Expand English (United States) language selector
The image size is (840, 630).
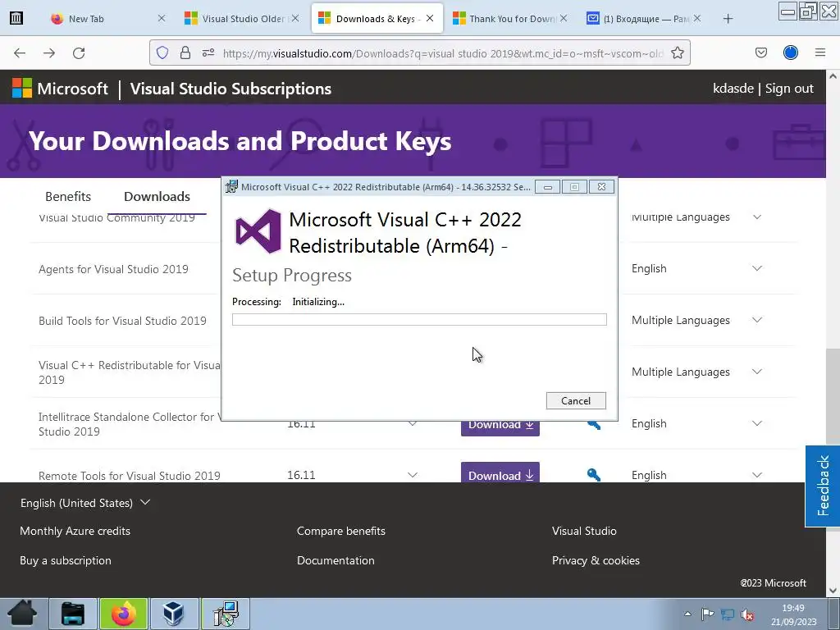[x=85, y=503]
